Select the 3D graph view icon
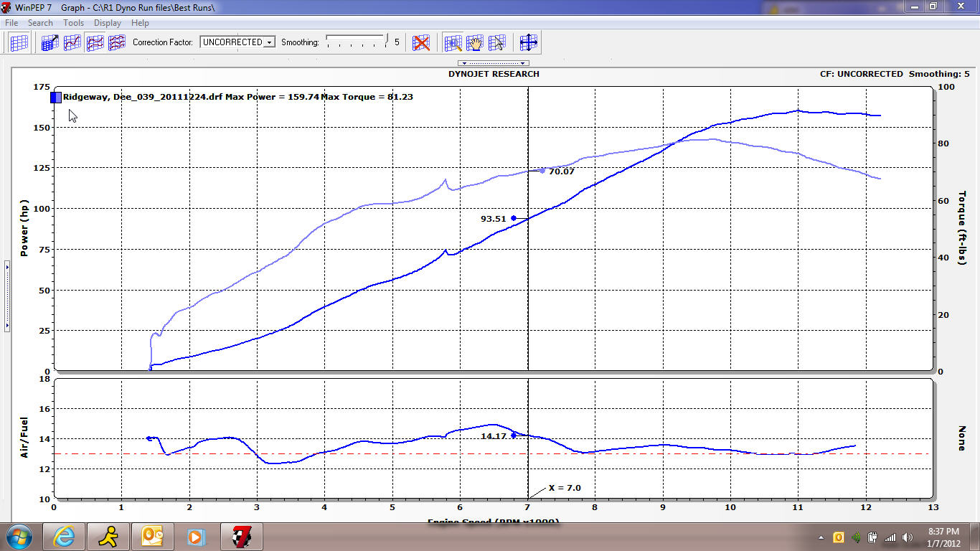Viewport: 980px width, 551px height. click(x=50, y=42)
